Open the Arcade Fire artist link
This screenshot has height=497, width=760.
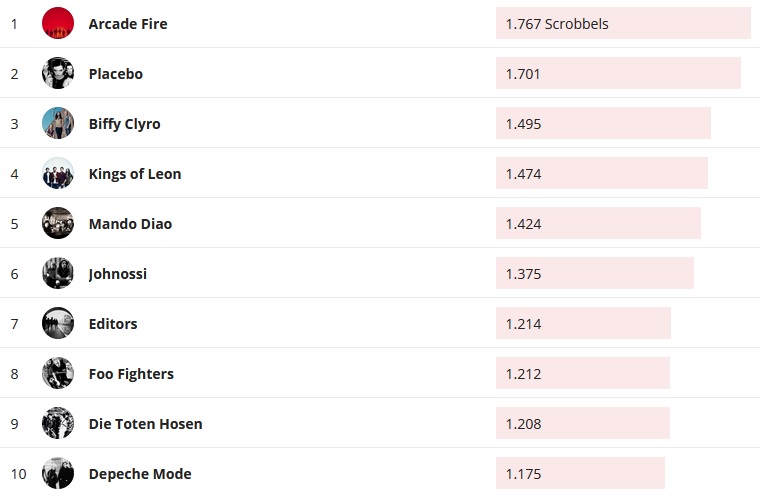tap(128, 24)
